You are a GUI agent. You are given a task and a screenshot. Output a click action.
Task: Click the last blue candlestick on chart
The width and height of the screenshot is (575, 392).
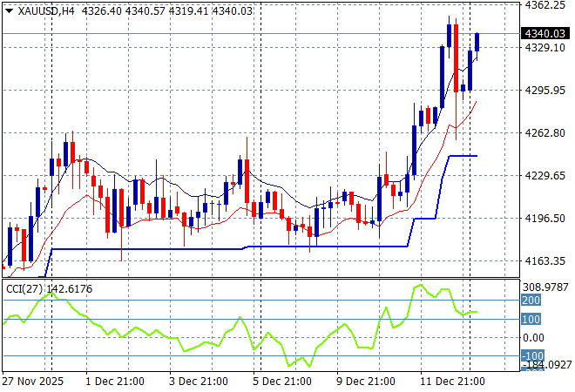tap(477, 42)
